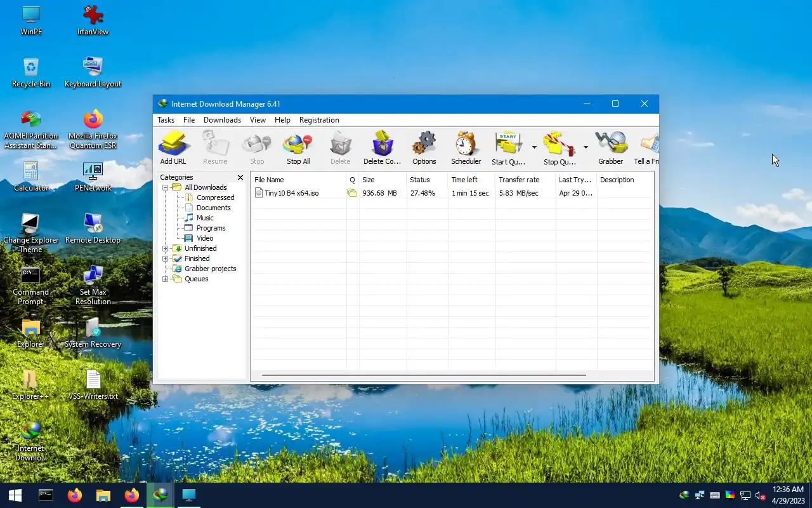The width and height of the screenshot is (812, 508).
Task: Click the Resume toolbar icon
Action: (215, 148)
